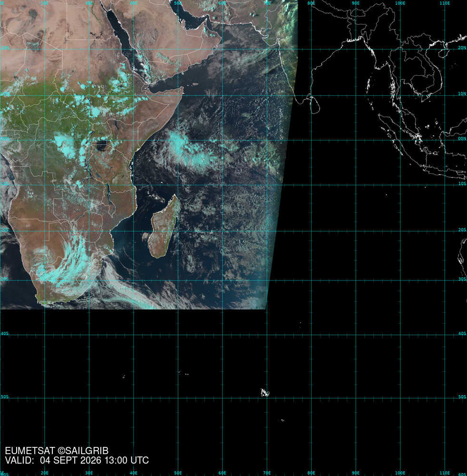
Task: Click the EUMETSAT ©SAILGRIB copyright text
Action: (57, 450)
